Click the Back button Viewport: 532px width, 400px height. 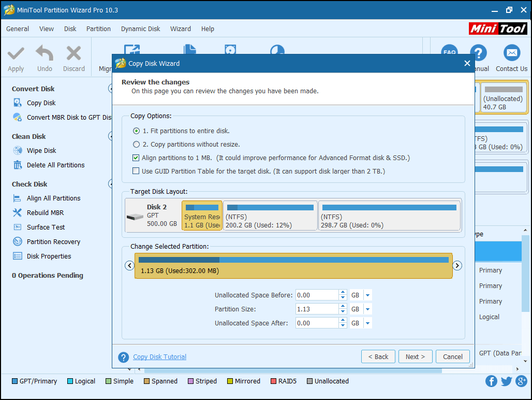(x=378, y=356)
